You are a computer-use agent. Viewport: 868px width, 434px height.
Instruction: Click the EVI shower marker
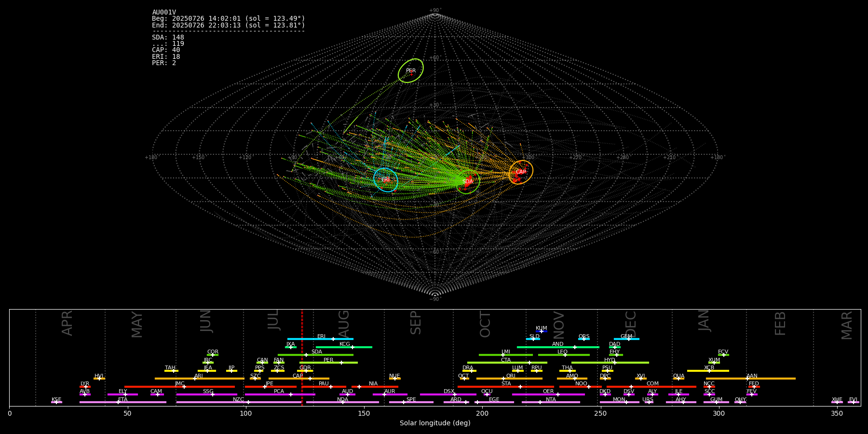click(854, 402)
